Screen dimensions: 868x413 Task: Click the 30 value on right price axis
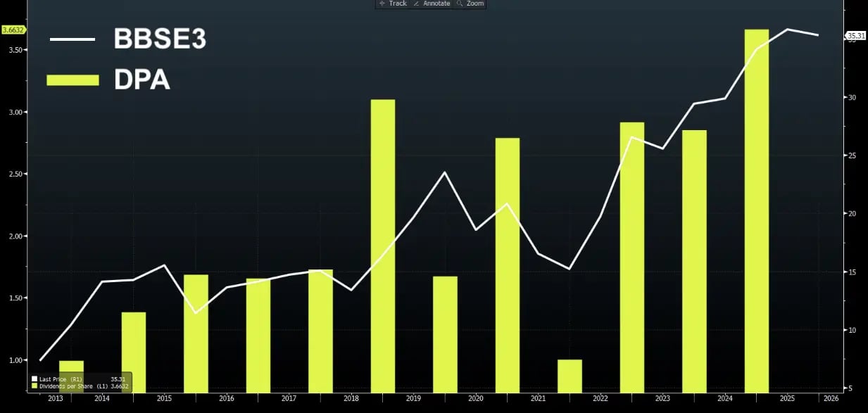tap(852, 97)
